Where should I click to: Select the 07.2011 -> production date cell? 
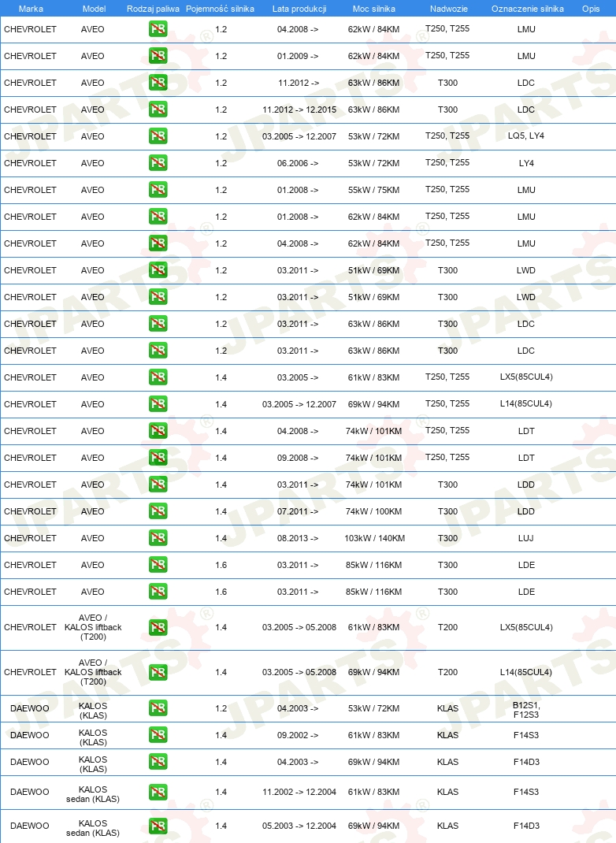click(298, 511)
